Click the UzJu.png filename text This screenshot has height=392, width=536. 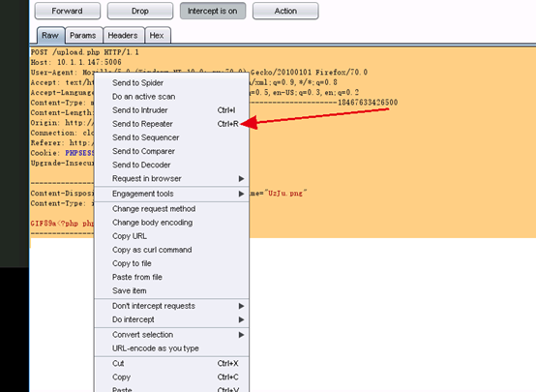285,194
